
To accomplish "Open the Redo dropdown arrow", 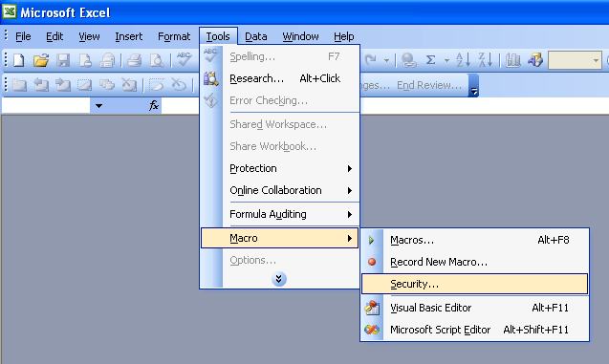I will [x=386, y=60].
